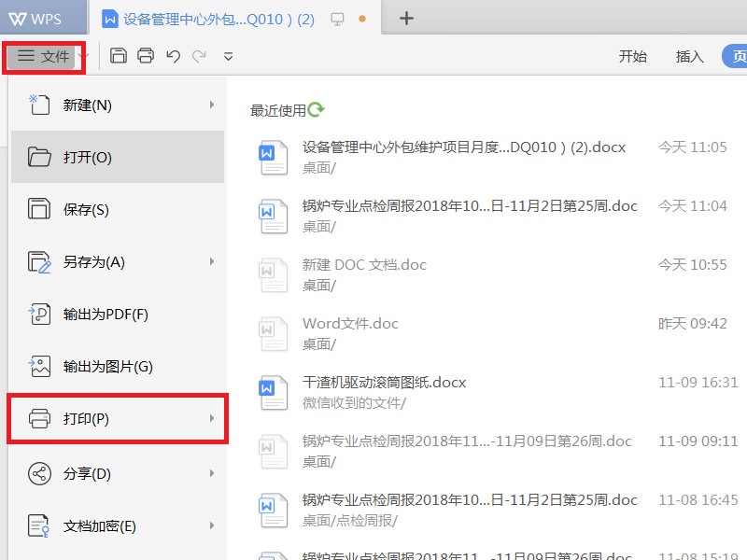This screenshot has width=747, height=560.
Task: Click the 昨天 09:42 timestamp
Action: pyautogui.click(x=693, y=324)
